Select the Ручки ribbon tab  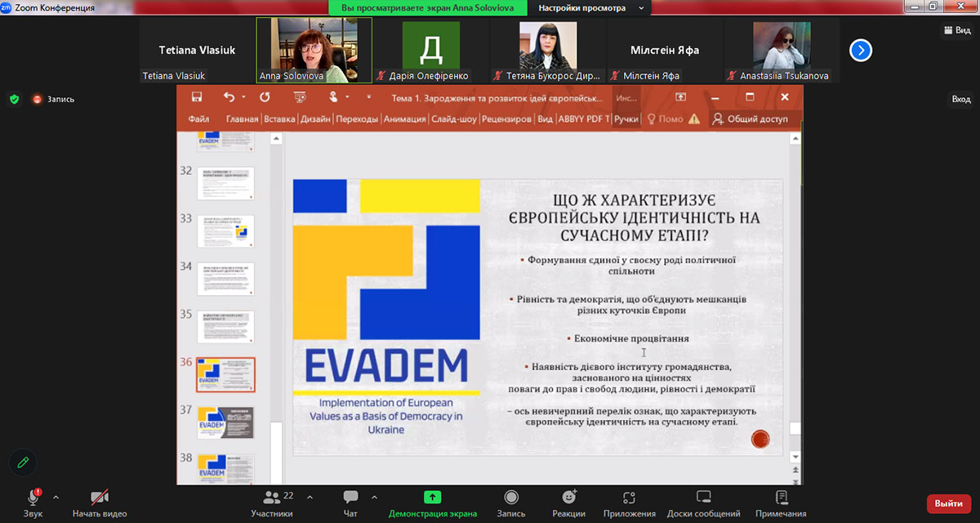point(626,118)
